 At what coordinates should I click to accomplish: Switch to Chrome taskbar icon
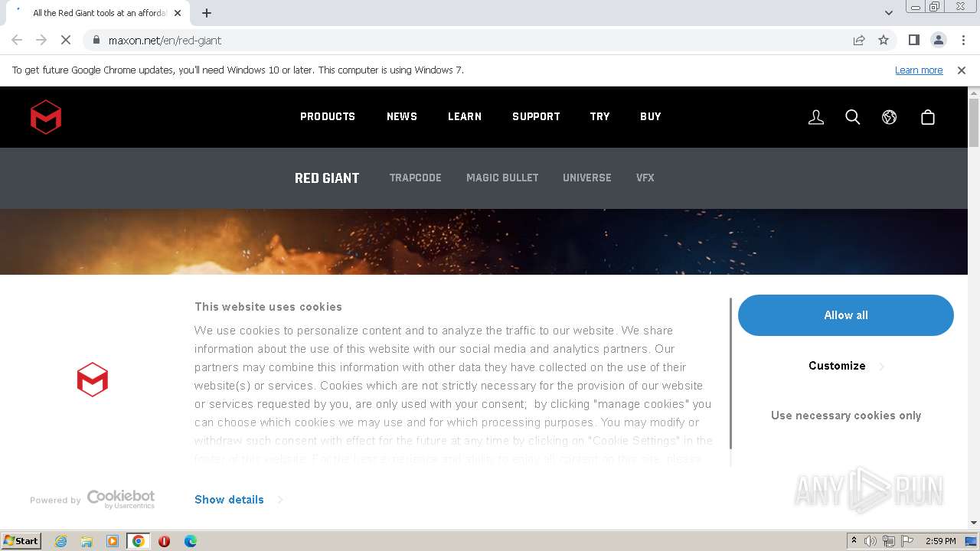coord(139,541)
